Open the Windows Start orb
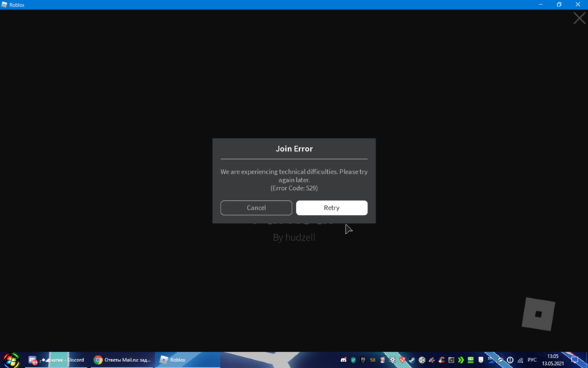The height and width of the screenshot is (368, 588). point(11,360)
